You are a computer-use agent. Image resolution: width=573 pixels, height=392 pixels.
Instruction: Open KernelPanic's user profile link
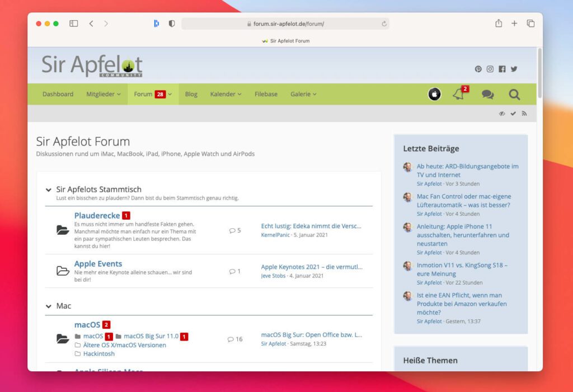[x=275, y=235]
